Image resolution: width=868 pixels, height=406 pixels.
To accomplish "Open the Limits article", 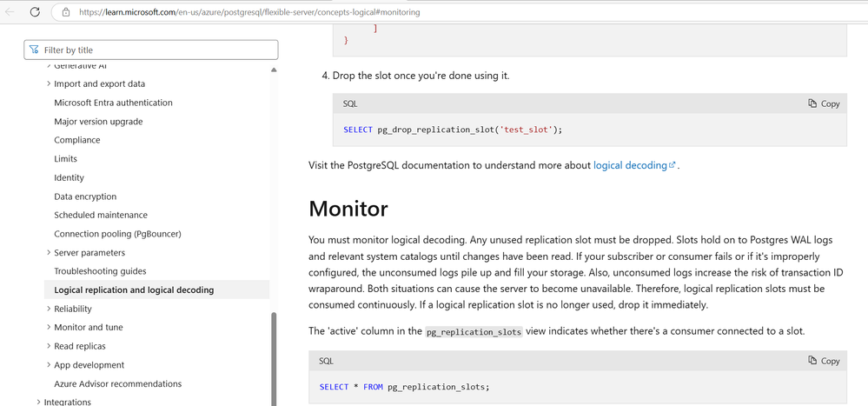I will [x=65, y=159].
